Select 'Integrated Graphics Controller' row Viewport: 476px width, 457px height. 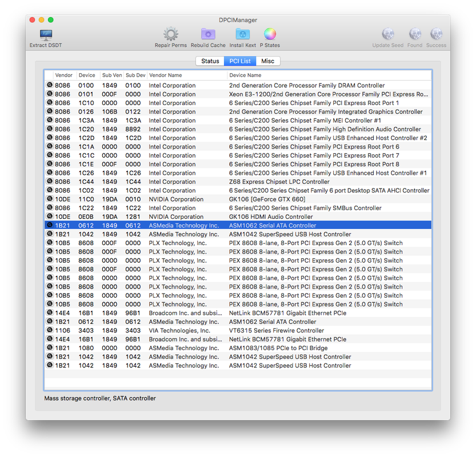point(238,111)
